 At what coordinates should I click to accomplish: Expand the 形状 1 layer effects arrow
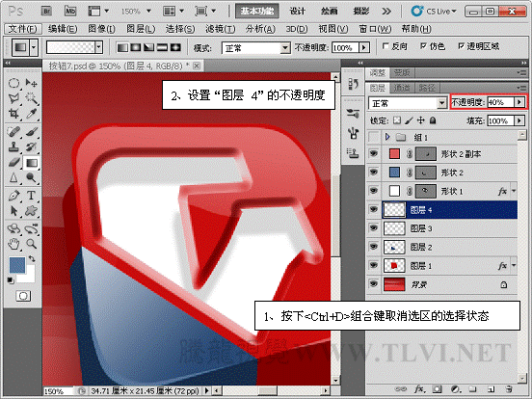pyautogui.click(x=514, y=192)
